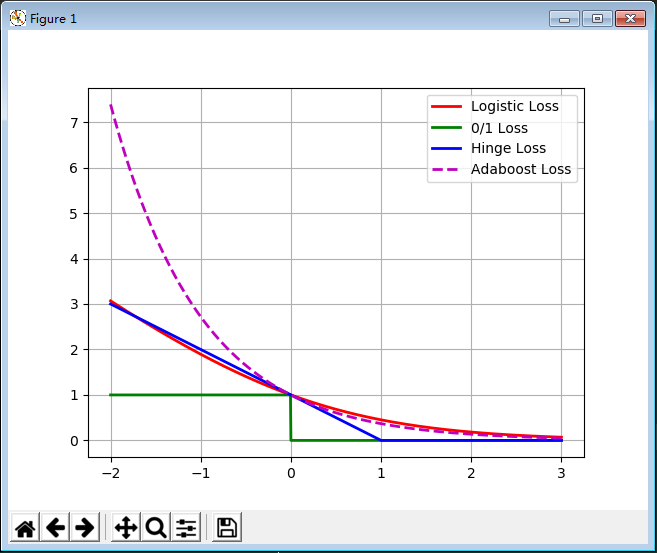The width and height of the screenshot is (657, 553).
Task: Click the y-axis tick label 5
Action: point(74,214)
